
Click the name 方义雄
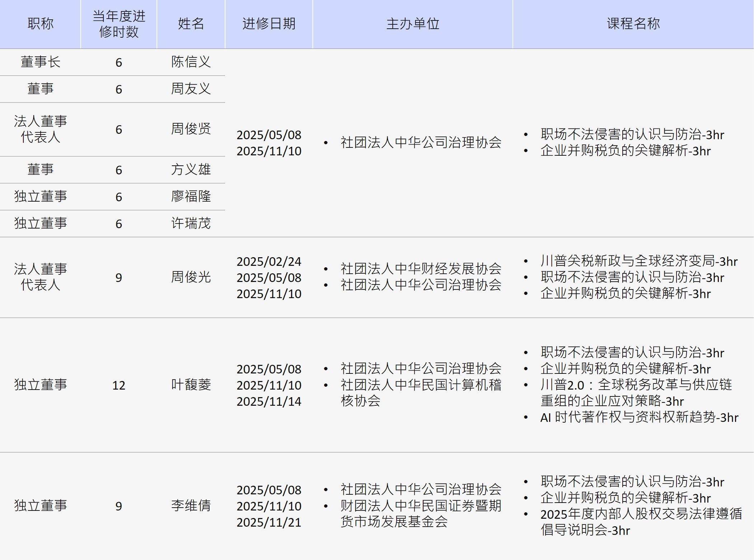tap(191, 170)
